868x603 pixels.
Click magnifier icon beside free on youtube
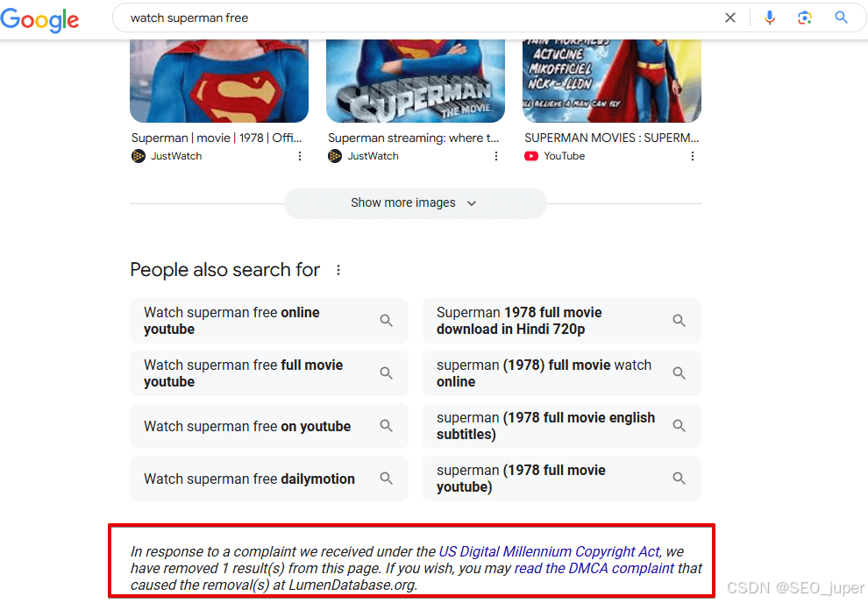pos(387,425)
